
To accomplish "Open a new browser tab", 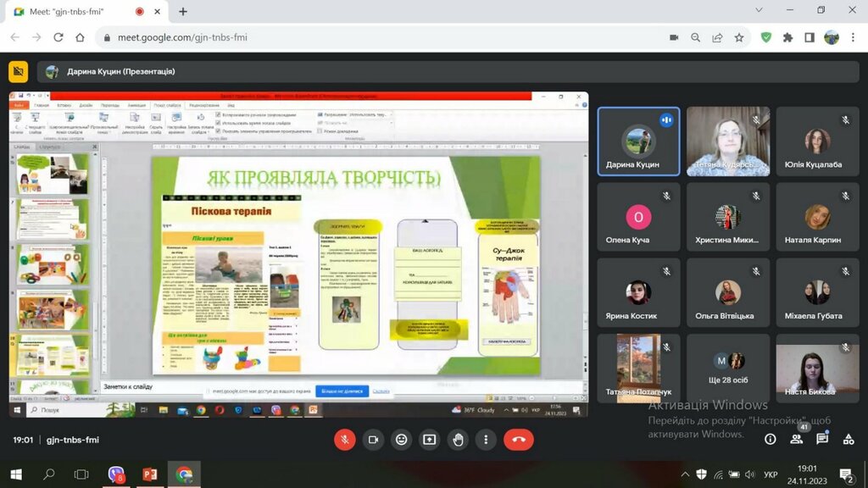I will pos(183,11).
